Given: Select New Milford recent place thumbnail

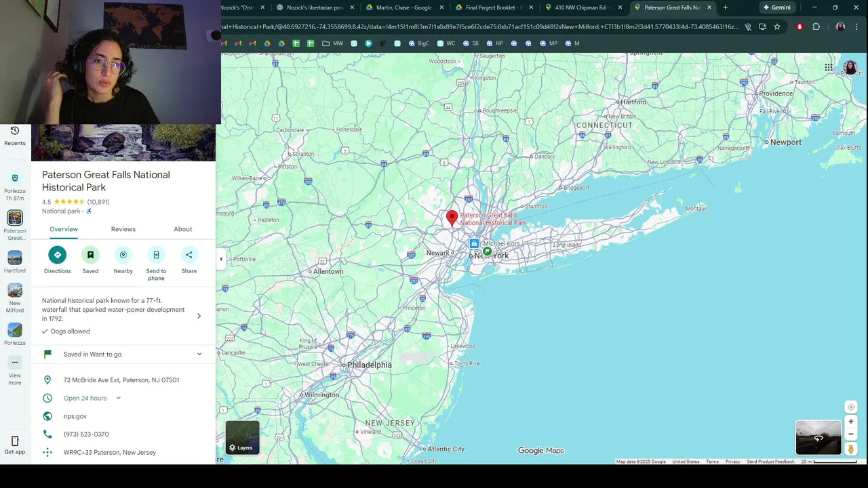Looking at the screenshot, I should coord(15,290).
